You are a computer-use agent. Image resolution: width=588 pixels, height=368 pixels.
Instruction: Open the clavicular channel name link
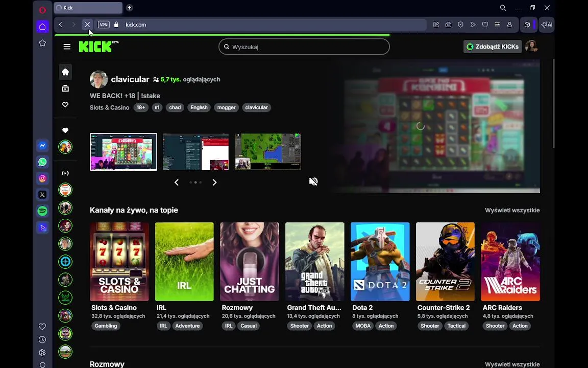tap(130, 79)
